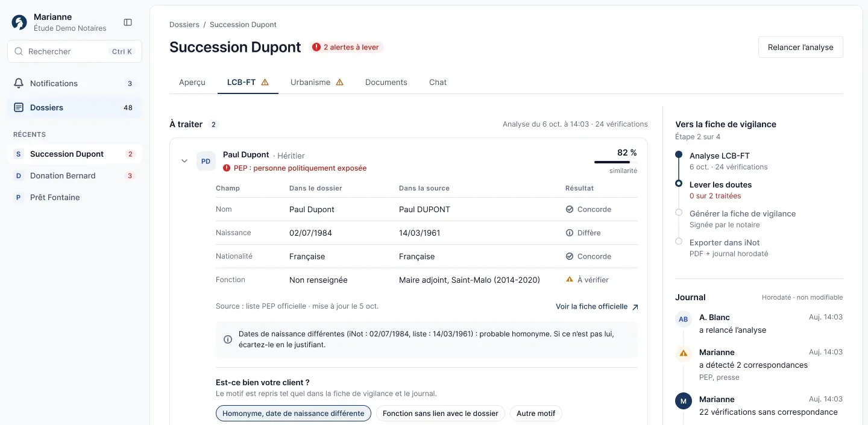Screen dimensions: 868x425
Task: Select the Succession Dupont recent dossier
Action: (75, 154)
